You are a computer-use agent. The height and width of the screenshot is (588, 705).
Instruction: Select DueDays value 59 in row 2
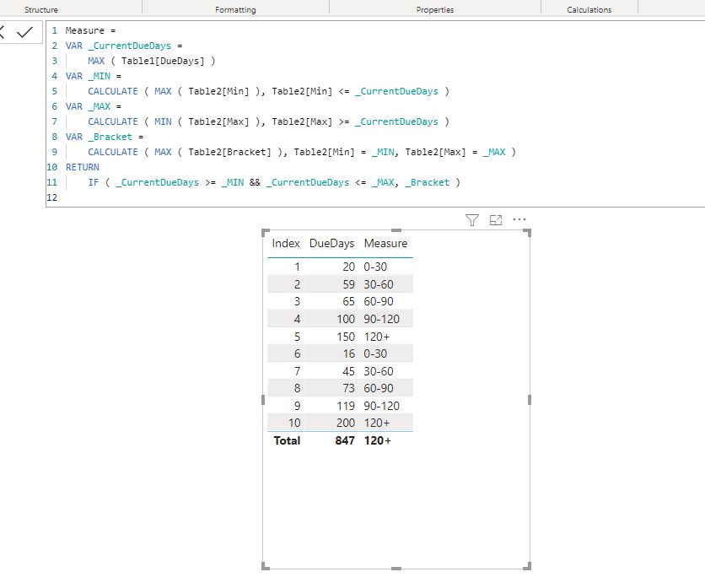349,284
